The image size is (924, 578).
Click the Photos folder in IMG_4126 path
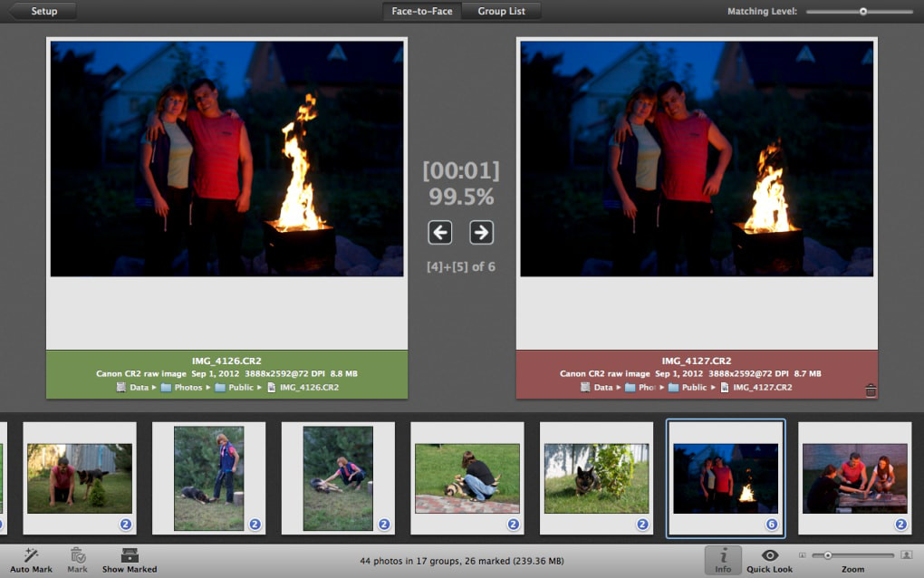coord(182,387)
